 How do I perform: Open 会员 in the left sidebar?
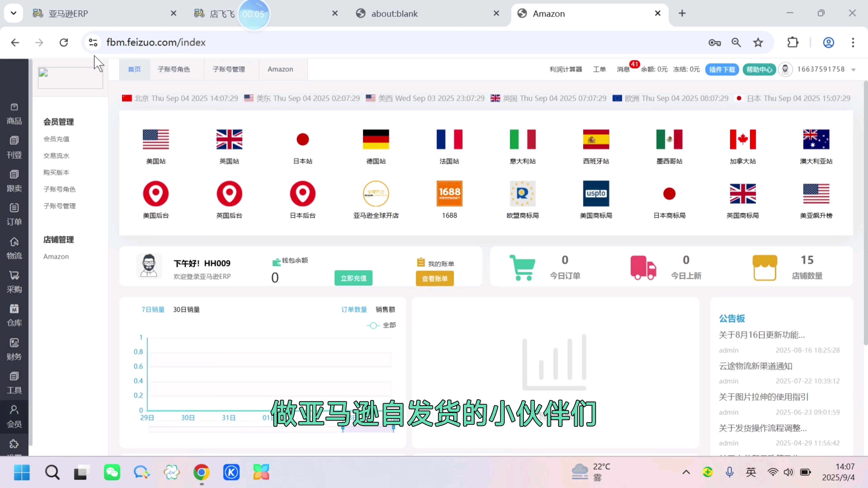pyautogui.click(x=14, y=417)
